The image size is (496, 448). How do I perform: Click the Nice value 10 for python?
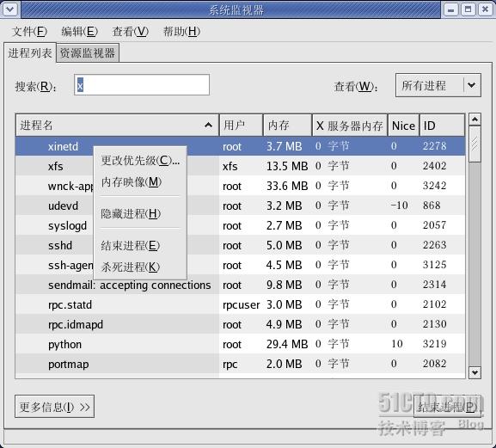tap(397, 344)
